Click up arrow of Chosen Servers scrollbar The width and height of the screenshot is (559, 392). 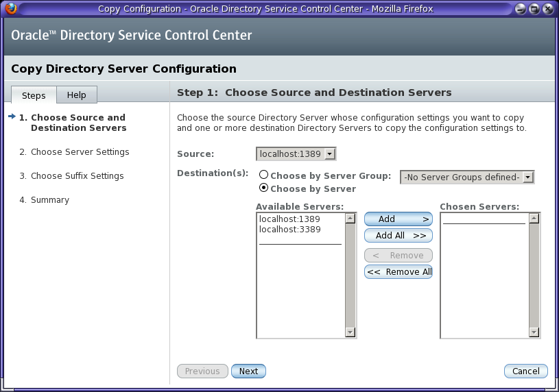[534, 219]
